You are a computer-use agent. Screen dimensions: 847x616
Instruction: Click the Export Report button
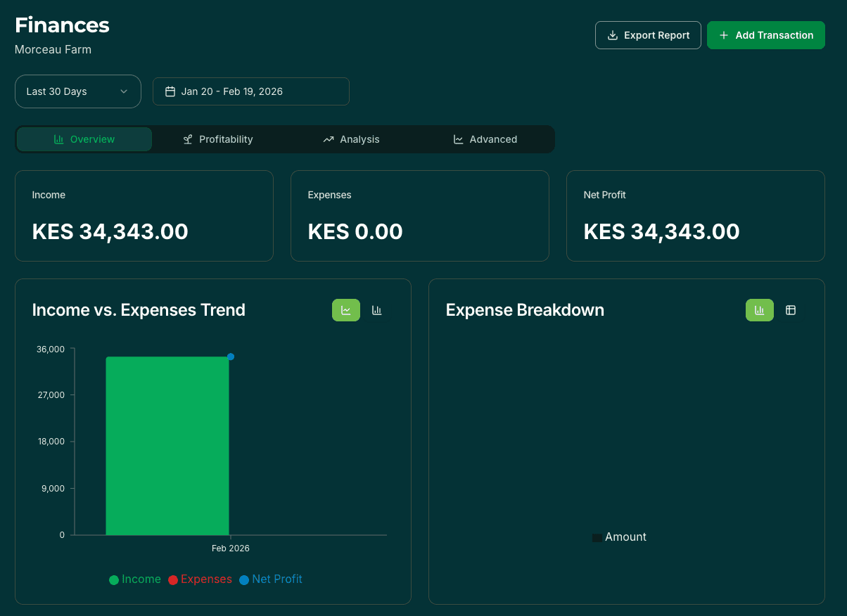pos(647,34)
